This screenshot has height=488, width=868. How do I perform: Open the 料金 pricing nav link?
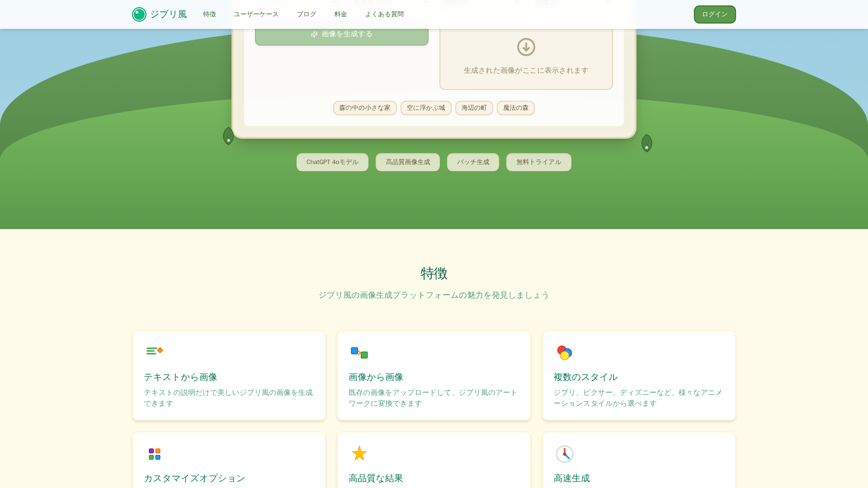pos(340,14)
